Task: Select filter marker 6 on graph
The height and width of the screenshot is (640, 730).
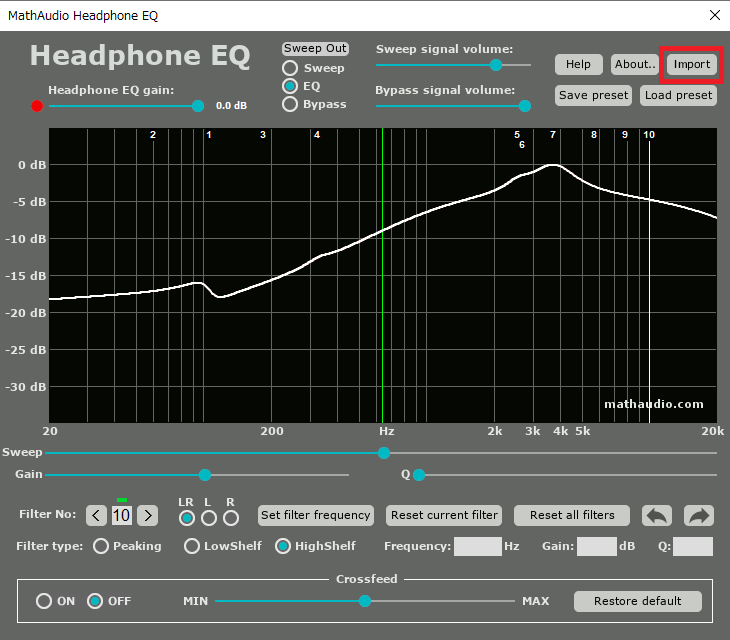Action: [x=522, y=145]
